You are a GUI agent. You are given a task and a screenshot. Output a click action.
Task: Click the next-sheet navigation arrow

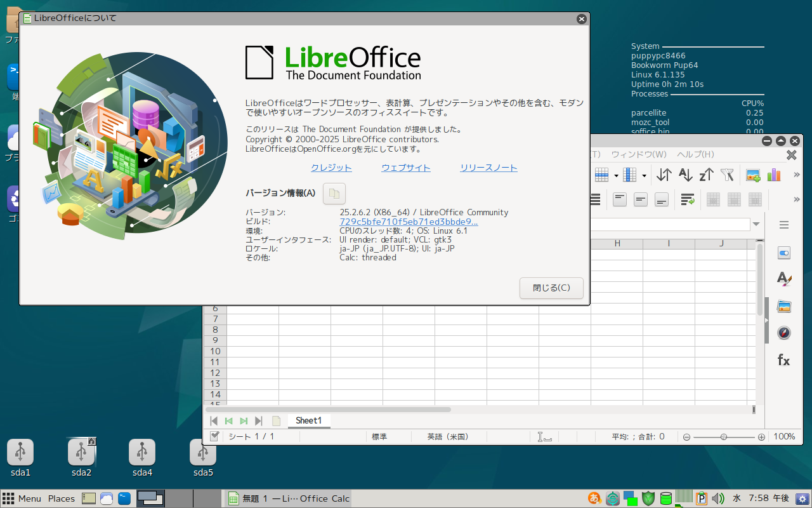point(244,421)
